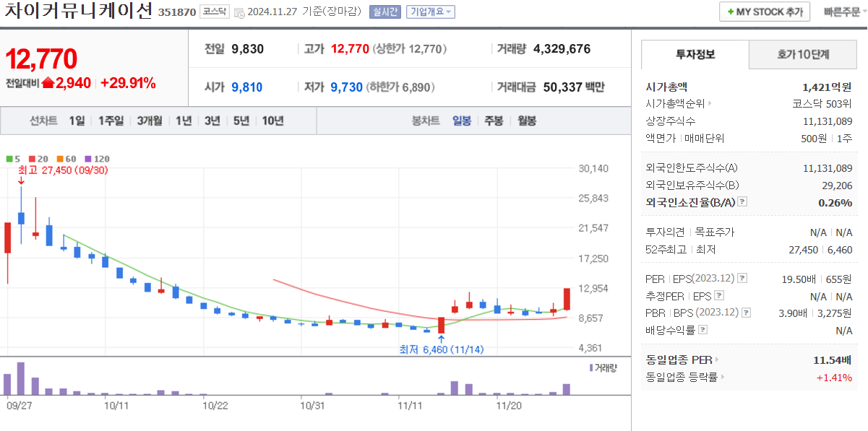Viewport: 868px width, 431px height.
Task: Click 전일 price 9,830
Action: pyautogui.click(x=247, y=49)
